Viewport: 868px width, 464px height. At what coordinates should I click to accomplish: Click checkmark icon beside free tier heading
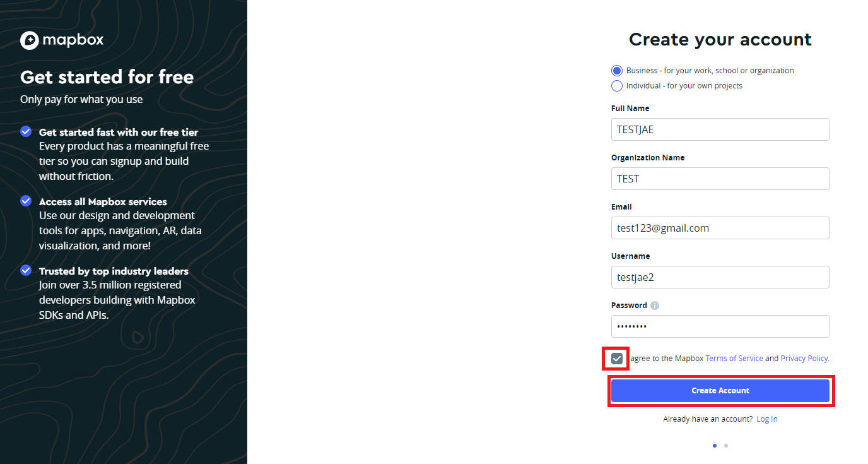point(26,131)
